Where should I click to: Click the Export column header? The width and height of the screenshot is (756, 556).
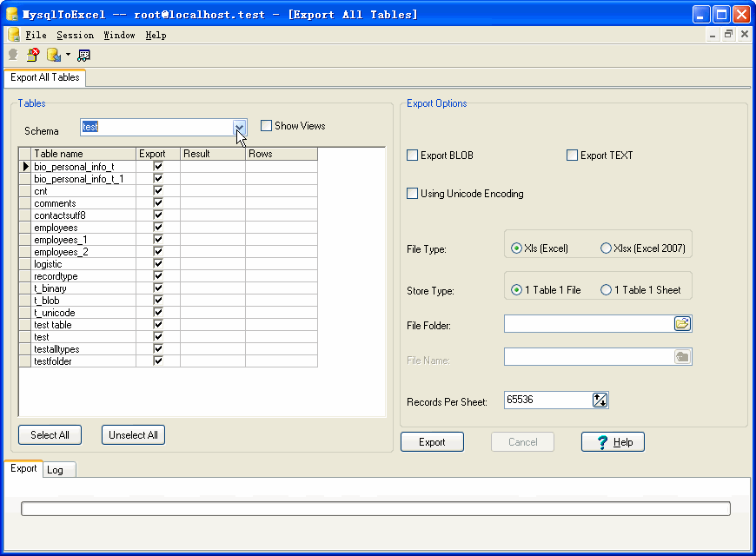pos(158,154)
